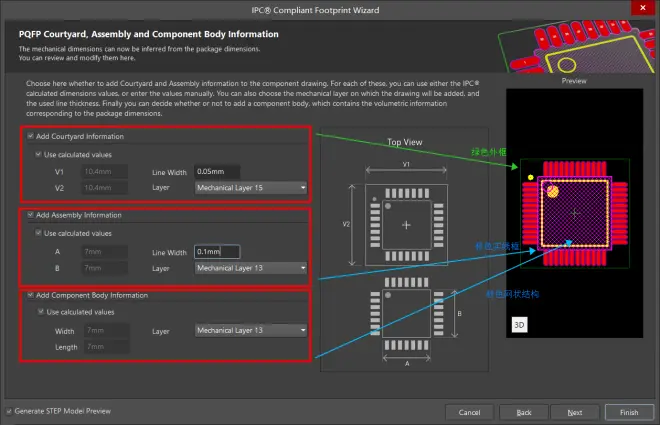This screenshot has height=426, width=660.
Task: Uncheck Add Assembly Information
Action: pos(30,215)
